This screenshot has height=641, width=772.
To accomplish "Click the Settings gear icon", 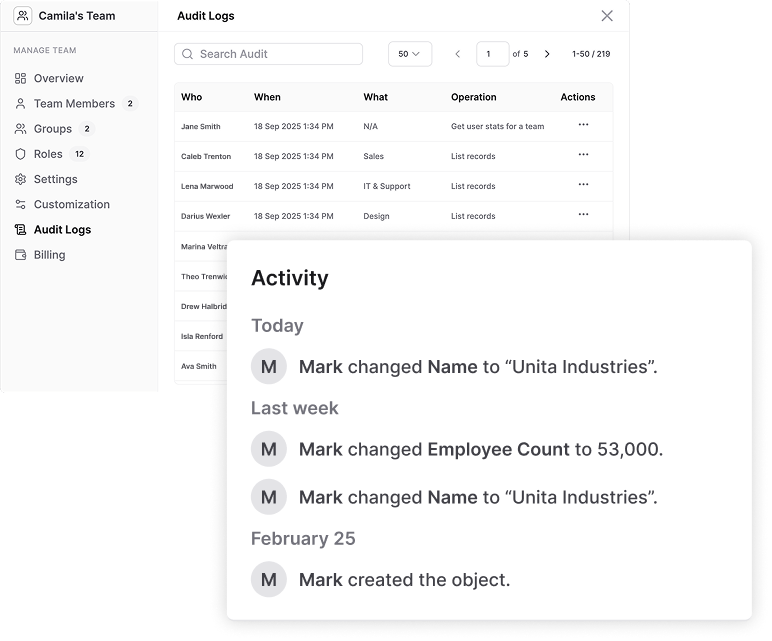I will click(21, 179).
